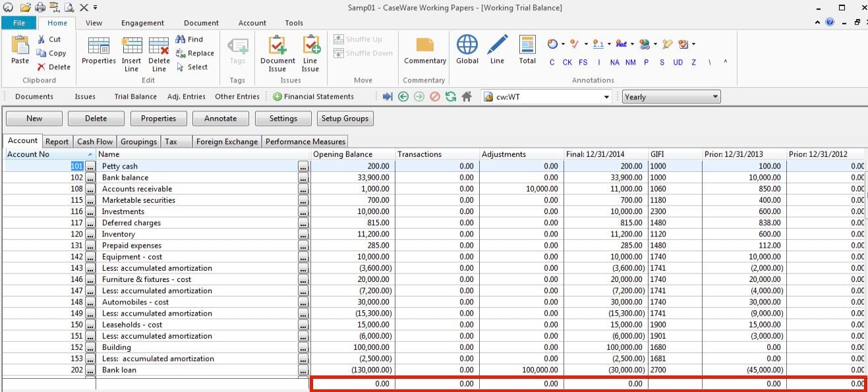Apply the CK annotation letter
The image size is (868, 392).
point(567,62)
